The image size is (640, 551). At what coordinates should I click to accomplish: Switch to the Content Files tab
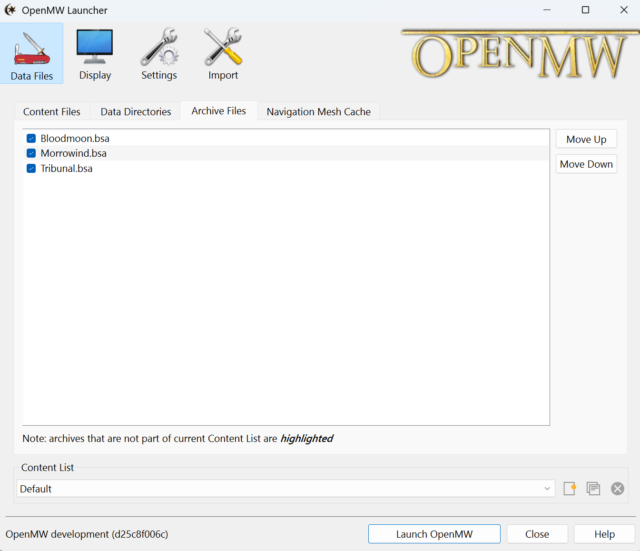(x=52, y=112)
